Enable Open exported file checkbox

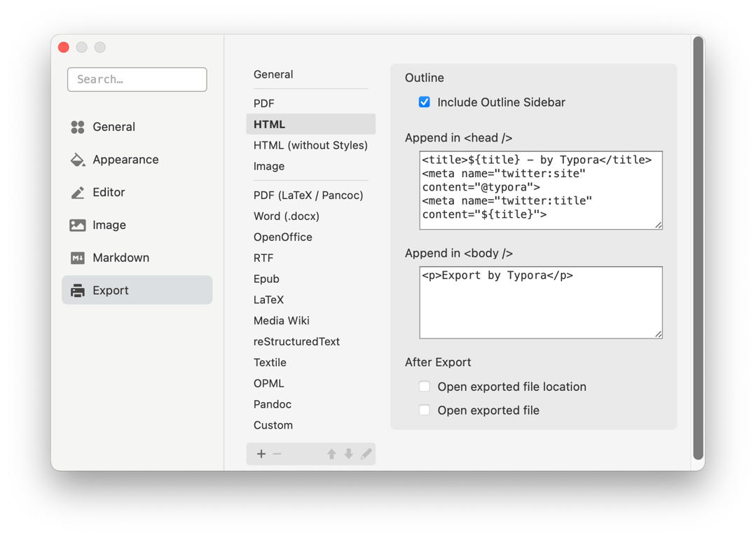pos(425,411)
